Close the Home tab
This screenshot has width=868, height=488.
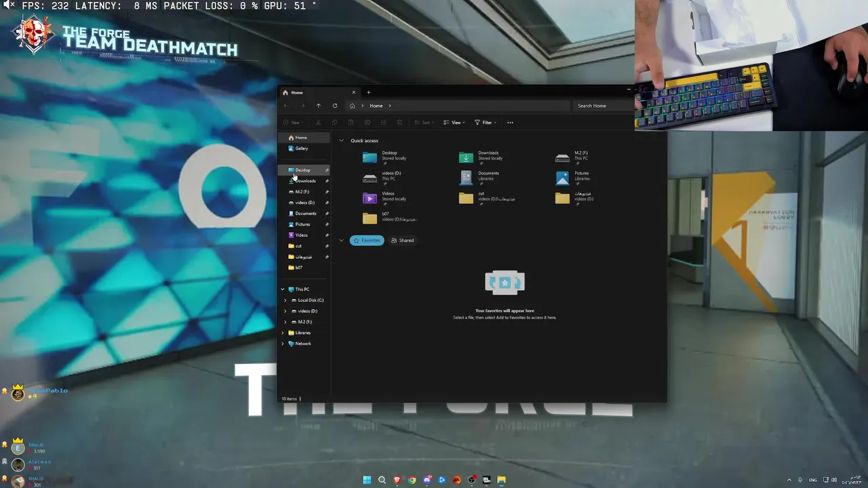pos(353,92)
